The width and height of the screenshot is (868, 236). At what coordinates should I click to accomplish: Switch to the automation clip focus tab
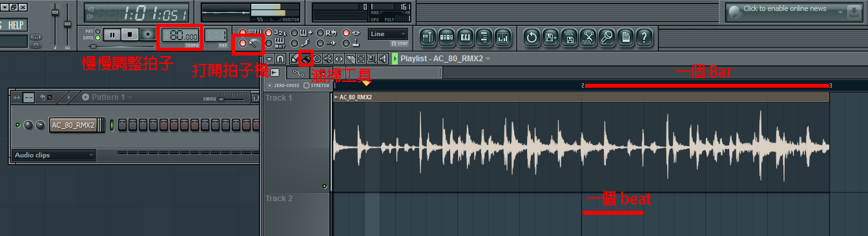click(x=298, y=73)
